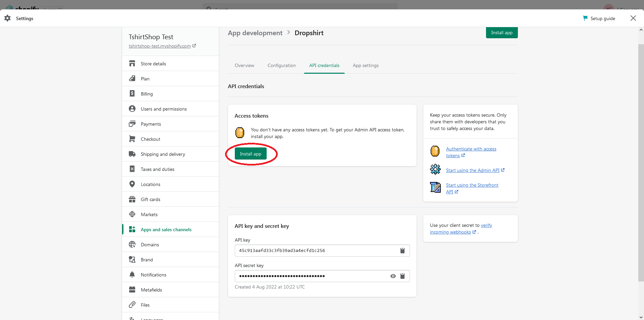644x320 pixels.
Task: Open Metafields icon
Action: click(x=132, y=290)
